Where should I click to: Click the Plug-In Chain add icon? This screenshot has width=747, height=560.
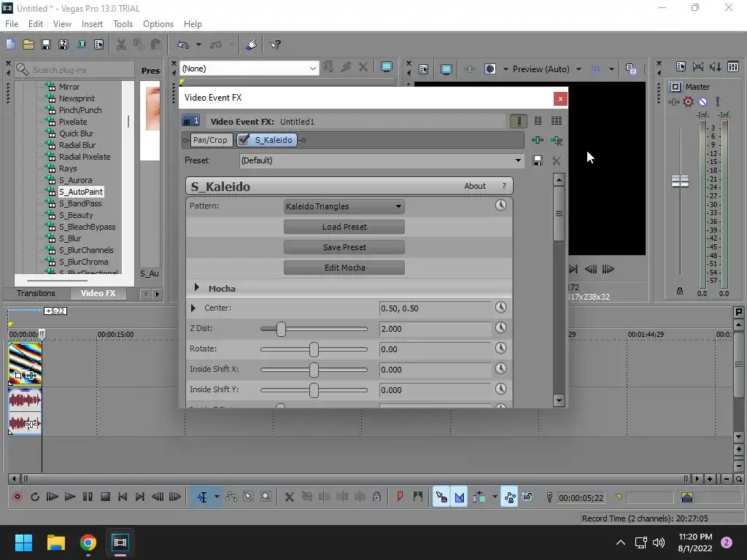pyautogui.click(x=538, y=140)
